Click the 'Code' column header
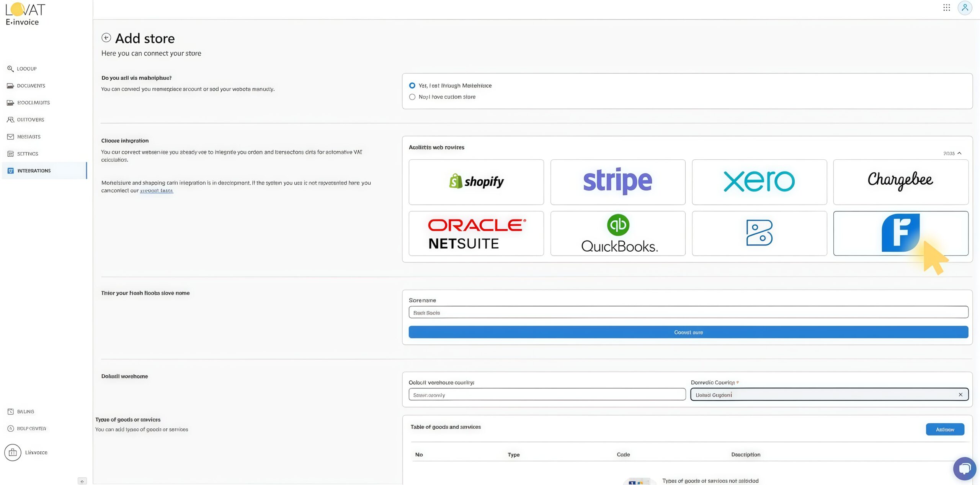Viewport: 980px width, 485px height. [x=623, y=455]
